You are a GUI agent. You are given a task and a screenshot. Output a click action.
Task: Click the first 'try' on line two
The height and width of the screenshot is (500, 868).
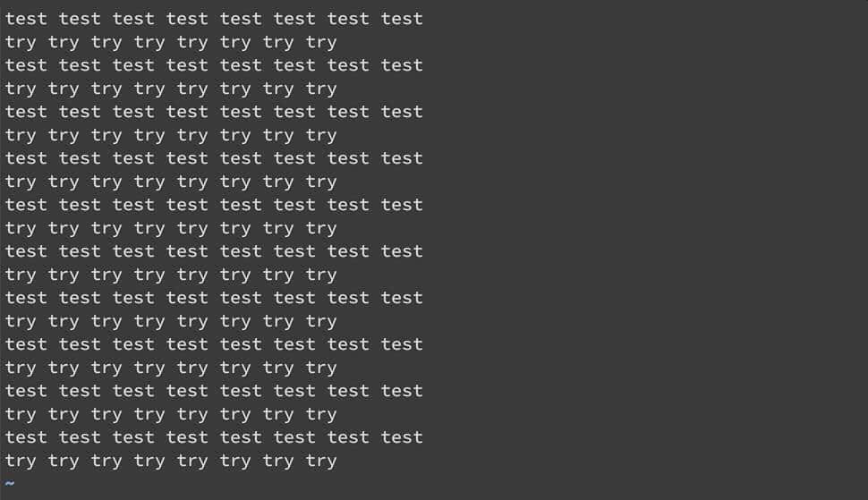21,42
